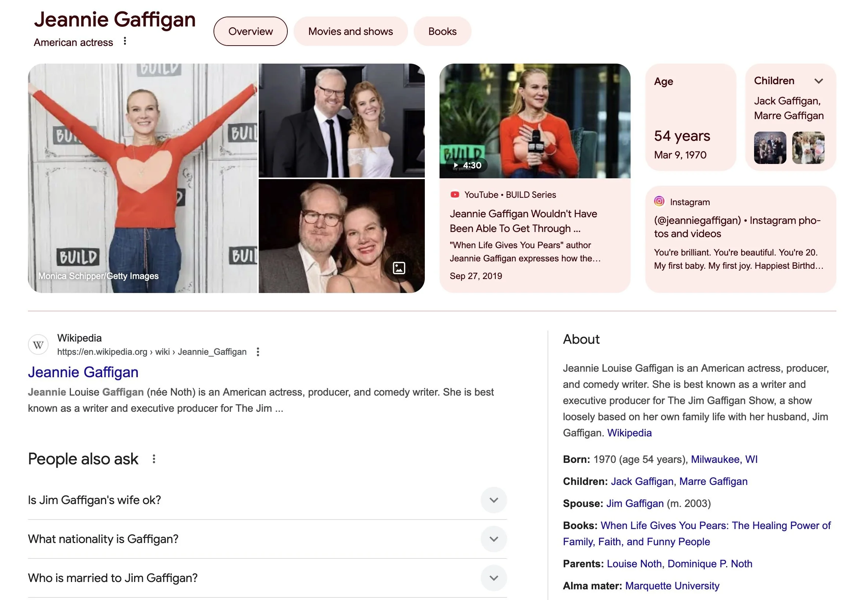
Task: Expand "Who is married to Jim Gaffigan?"
Action: (494, 578)
